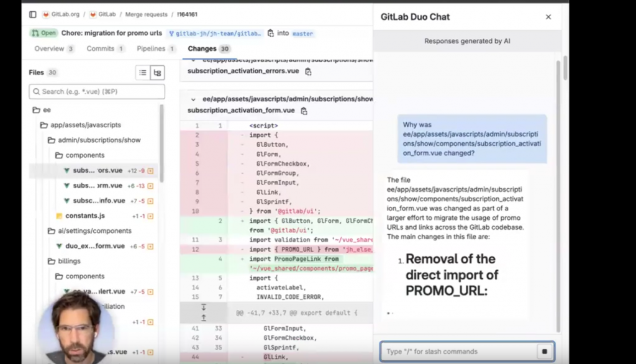Click the Open status badge
Screen dimensions: 636x364
(x=43, y=33)
